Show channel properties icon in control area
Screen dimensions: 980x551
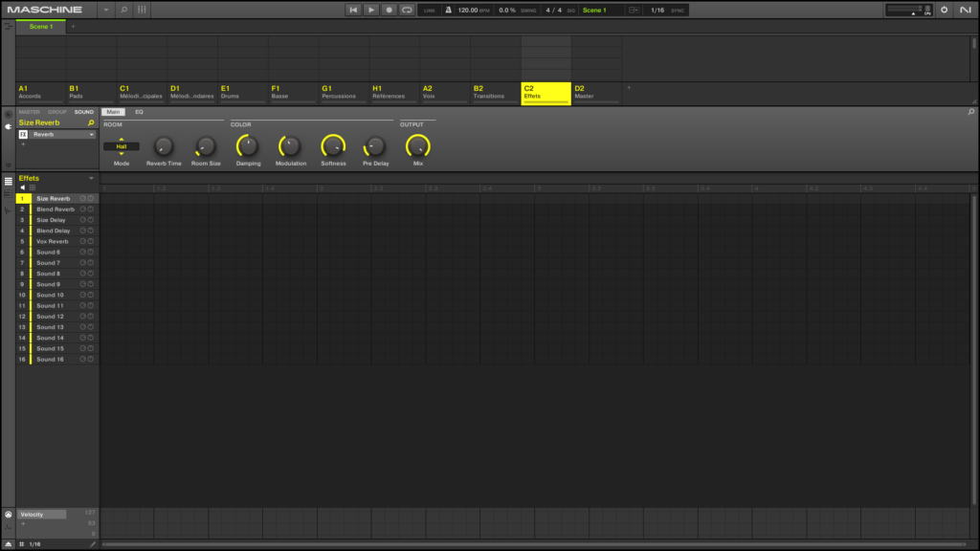coord(8,115)
